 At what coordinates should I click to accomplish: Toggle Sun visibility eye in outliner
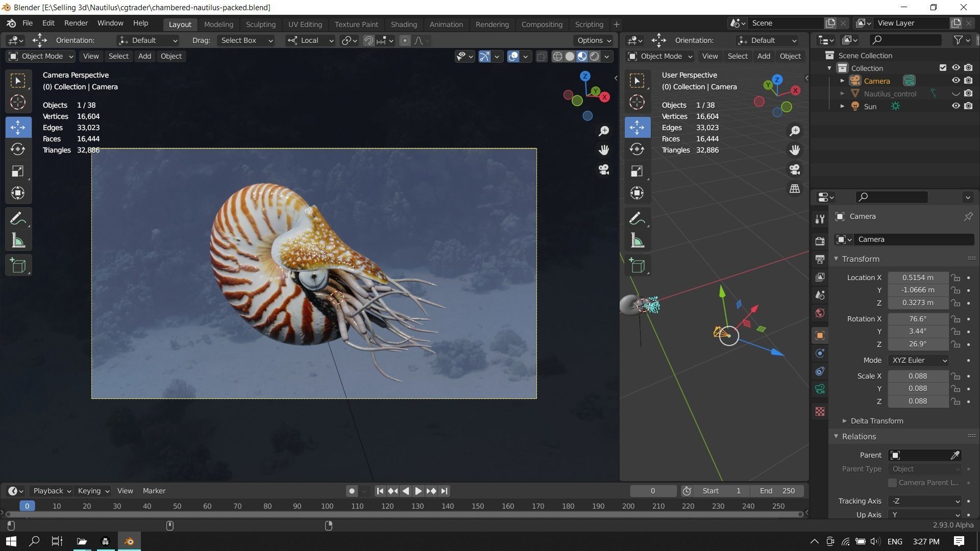(955, 106)
